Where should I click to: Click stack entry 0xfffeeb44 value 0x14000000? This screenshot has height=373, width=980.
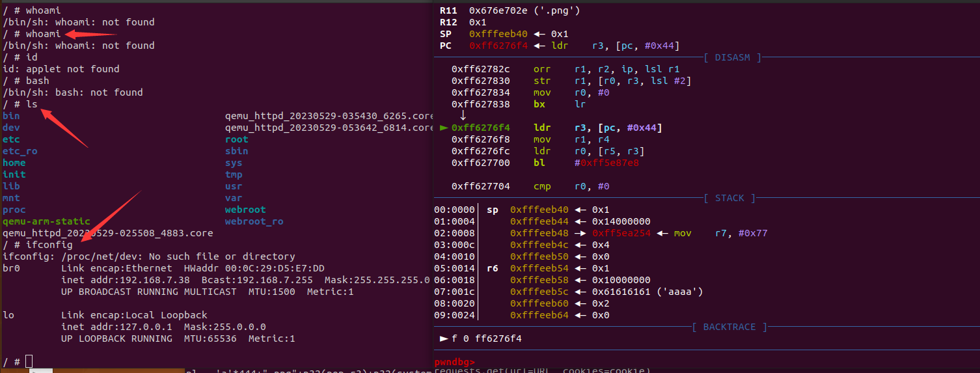[621, 221]
